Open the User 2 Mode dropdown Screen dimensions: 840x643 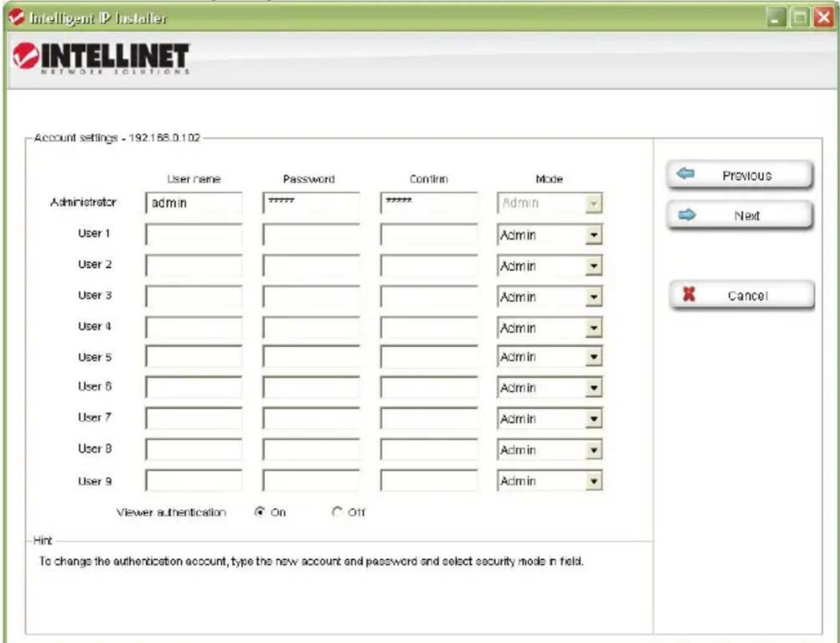[594, 266]
